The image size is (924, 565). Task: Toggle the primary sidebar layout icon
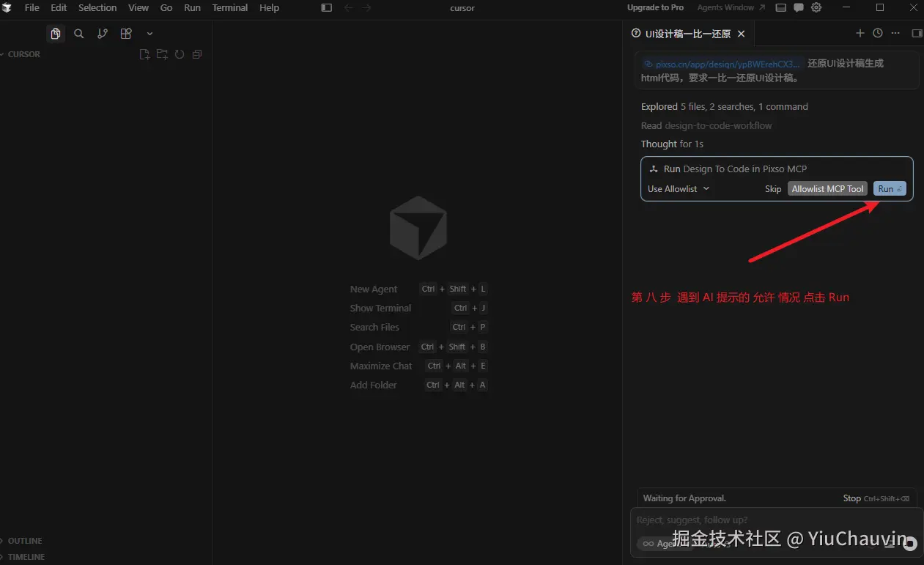click(x=327, y=7)
